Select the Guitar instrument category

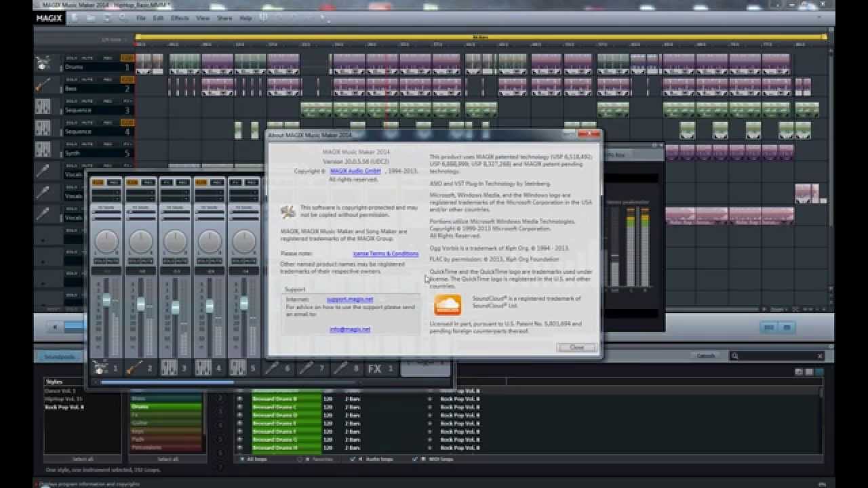point(166,423)
